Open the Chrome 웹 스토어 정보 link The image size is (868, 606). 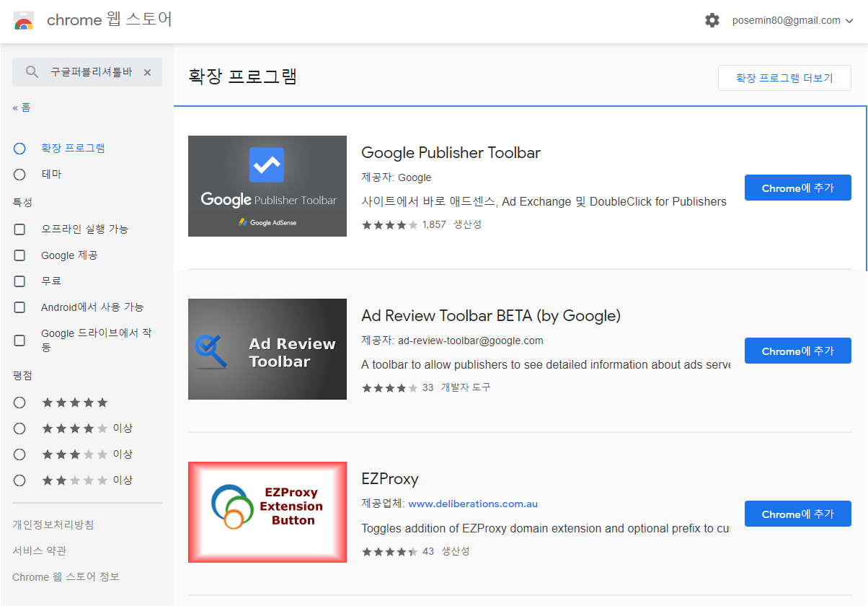(x=66, y=576)
